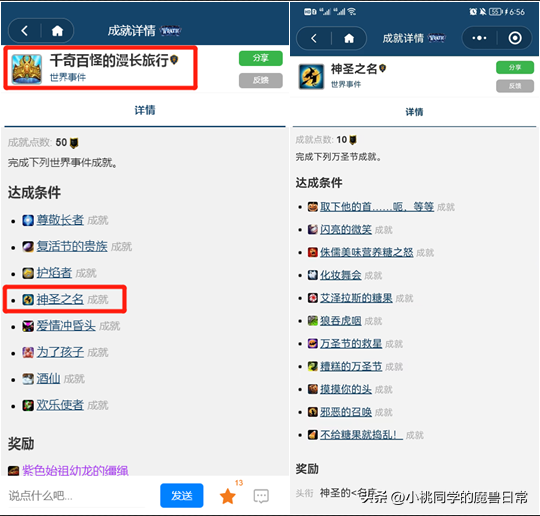This screenshot has width=540, height=516.
Task: Click the blue 发送 button
Action: coord(181,496)
